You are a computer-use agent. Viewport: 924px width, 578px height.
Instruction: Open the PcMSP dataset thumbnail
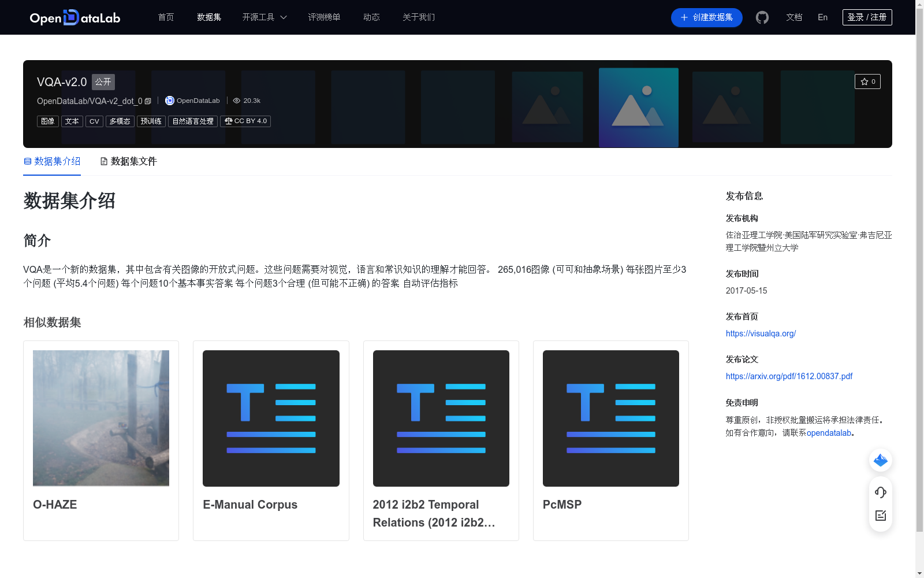(611, 418)
